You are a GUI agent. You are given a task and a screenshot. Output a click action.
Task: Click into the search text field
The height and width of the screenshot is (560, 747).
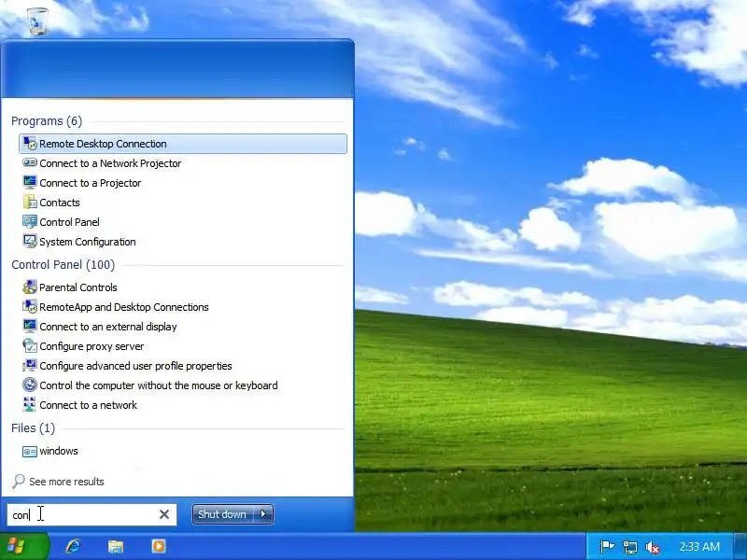[92, 515]
